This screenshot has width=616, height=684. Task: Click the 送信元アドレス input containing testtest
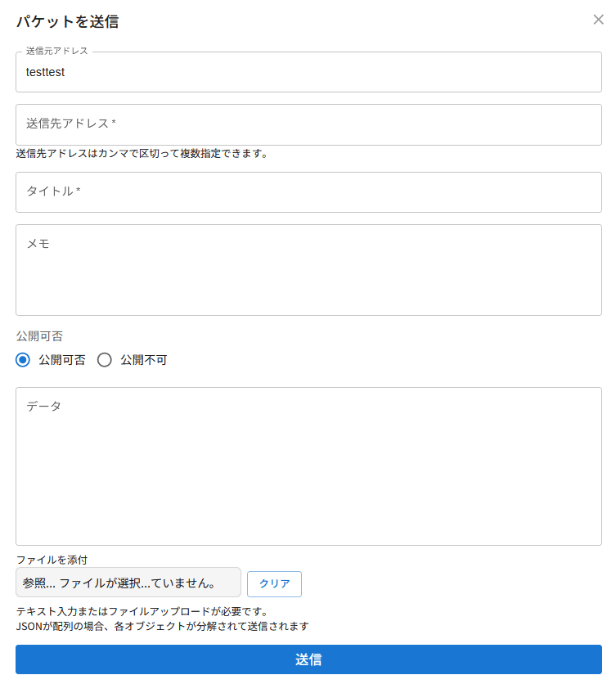pyautogui.click(x=308, y=72)
